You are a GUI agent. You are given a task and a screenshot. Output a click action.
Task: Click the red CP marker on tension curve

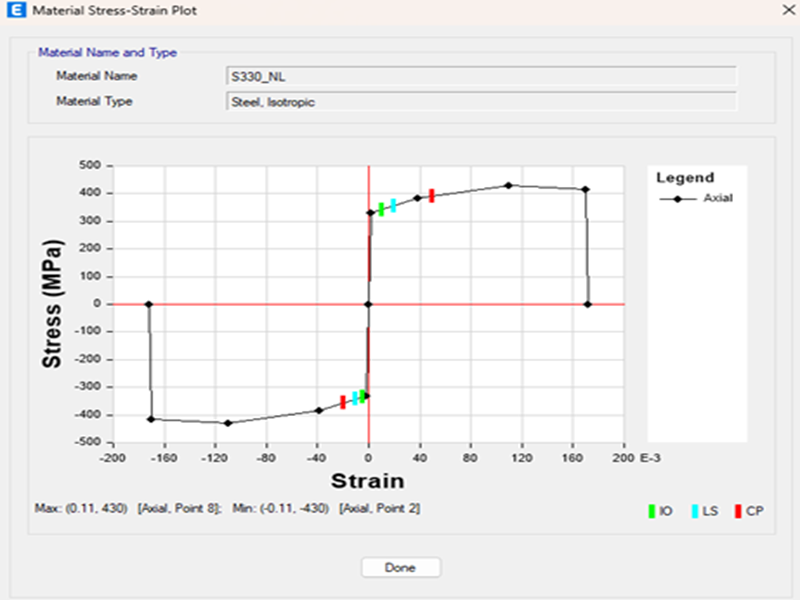point(431,195)
